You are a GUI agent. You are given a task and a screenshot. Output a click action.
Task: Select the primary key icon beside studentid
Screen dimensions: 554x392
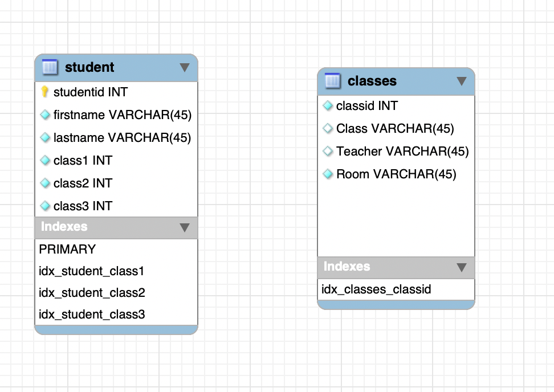(x=45, y=92)
